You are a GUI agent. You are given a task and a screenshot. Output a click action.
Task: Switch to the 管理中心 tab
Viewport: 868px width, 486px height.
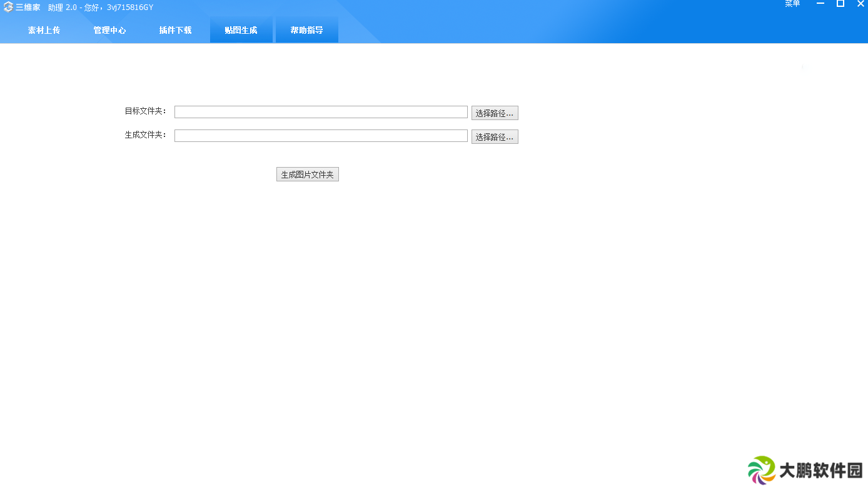click(109, 30)
